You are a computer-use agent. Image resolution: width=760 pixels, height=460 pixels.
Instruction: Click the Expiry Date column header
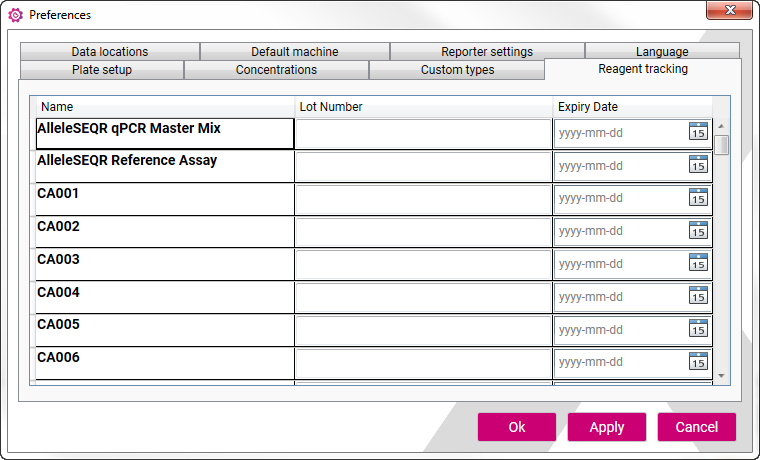[x=633, y=107]
